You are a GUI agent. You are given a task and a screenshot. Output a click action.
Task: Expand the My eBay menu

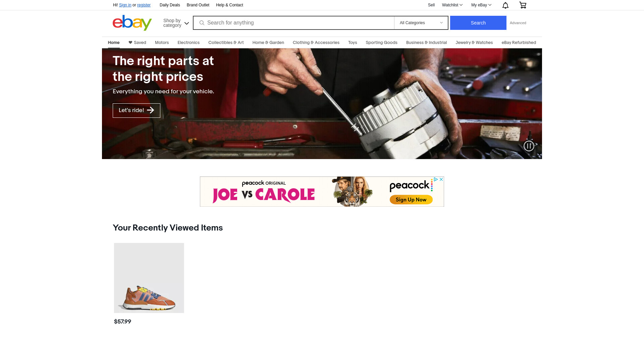tap(481, 5)
